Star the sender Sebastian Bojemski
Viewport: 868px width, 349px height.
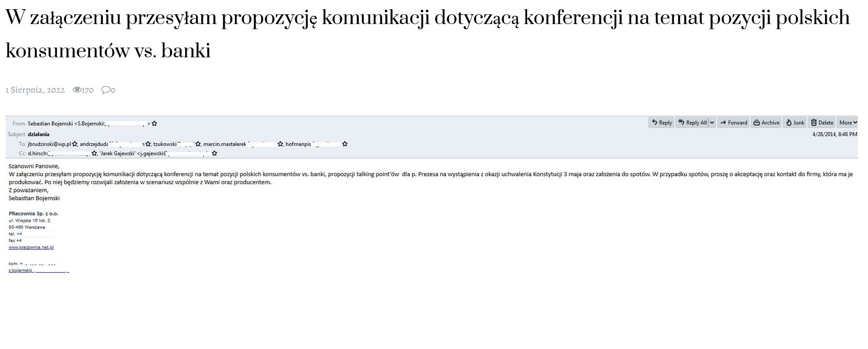(155, 123)
